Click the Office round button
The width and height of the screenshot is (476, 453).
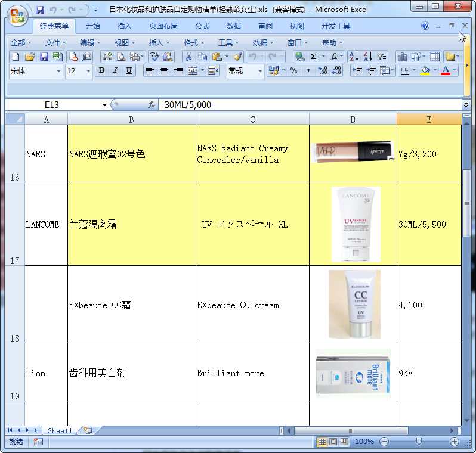pos(17,16)
